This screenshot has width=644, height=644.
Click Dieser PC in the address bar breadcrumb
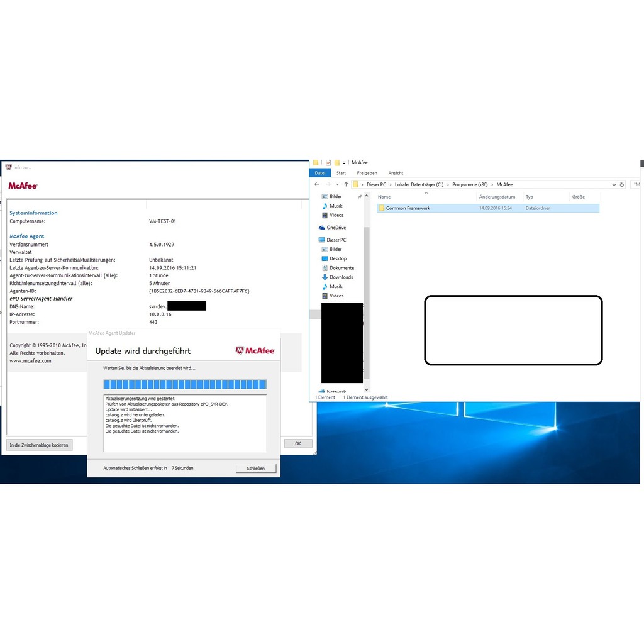point(376,185)
